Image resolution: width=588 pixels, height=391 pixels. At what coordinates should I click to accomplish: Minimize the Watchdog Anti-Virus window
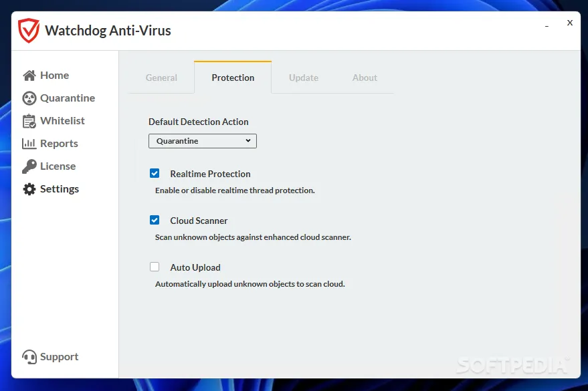click(547, 26)
